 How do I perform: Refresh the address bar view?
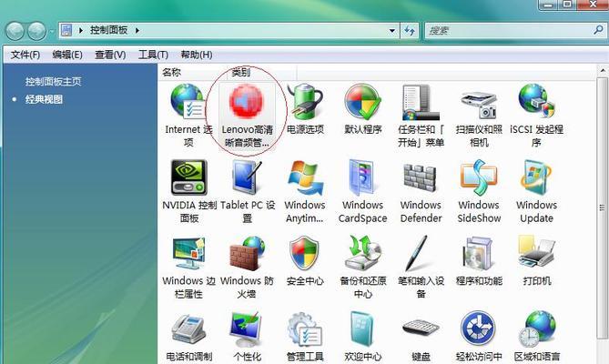410,30
